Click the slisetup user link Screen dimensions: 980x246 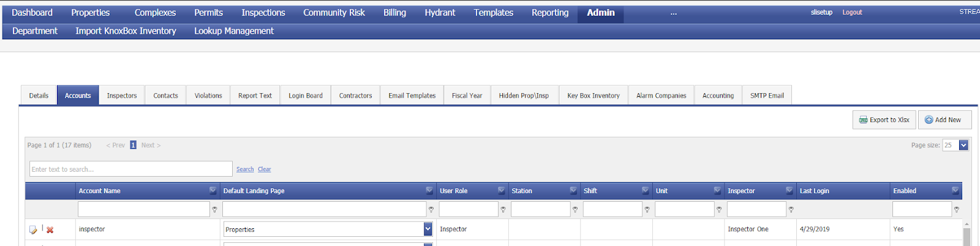pyautogui.click(x=821, y=12)
